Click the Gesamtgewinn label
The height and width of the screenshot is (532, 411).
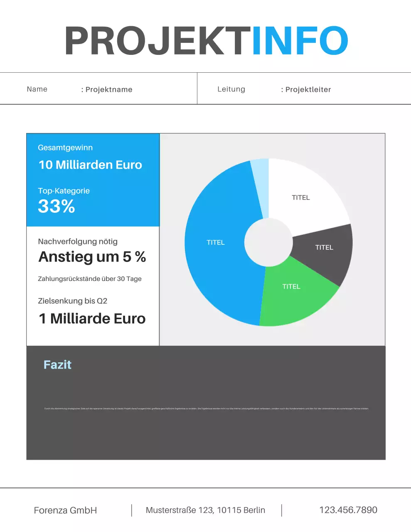[x=65, y=148]
